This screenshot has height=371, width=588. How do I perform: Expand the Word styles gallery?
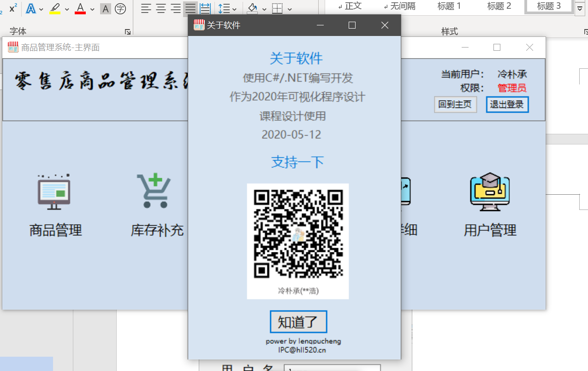coord(580,8)
